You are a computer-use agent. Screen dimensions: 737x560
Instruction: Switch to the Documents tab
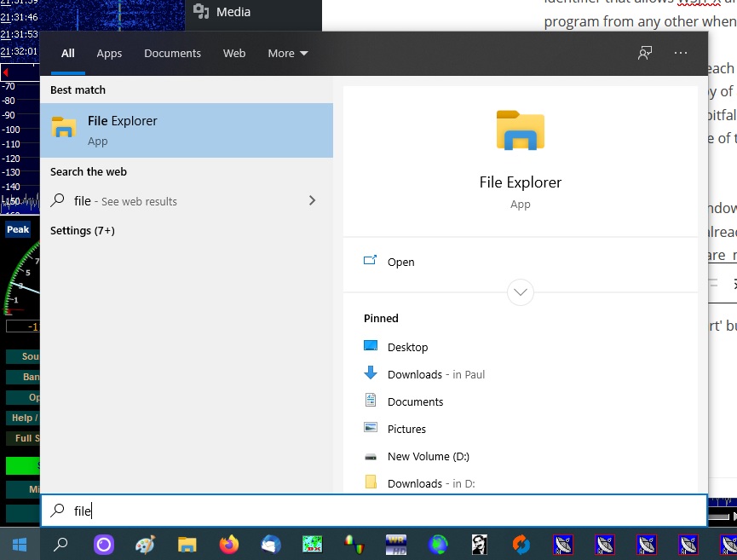pyautogui.click(x=172, y=53)
